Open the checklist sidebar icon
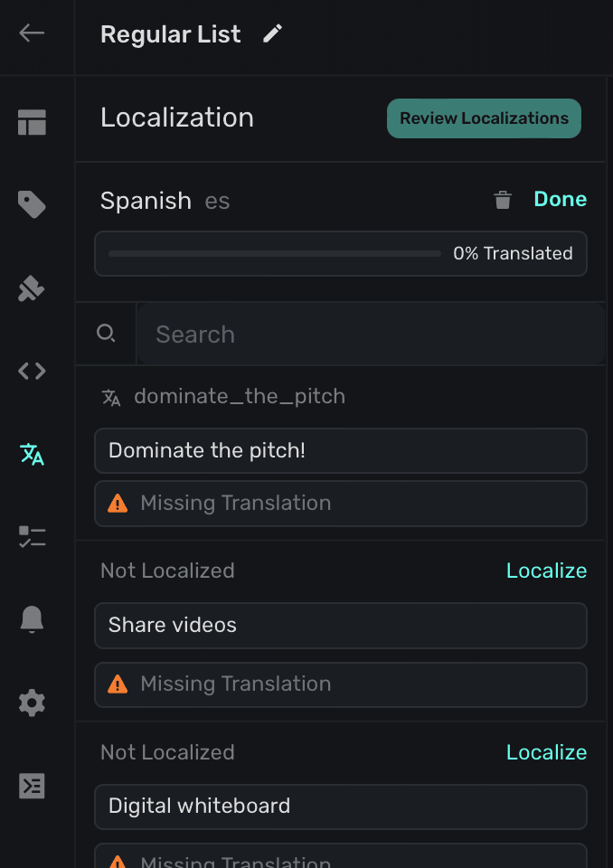This screenshot has width=613, height=868. click(32, 537)
